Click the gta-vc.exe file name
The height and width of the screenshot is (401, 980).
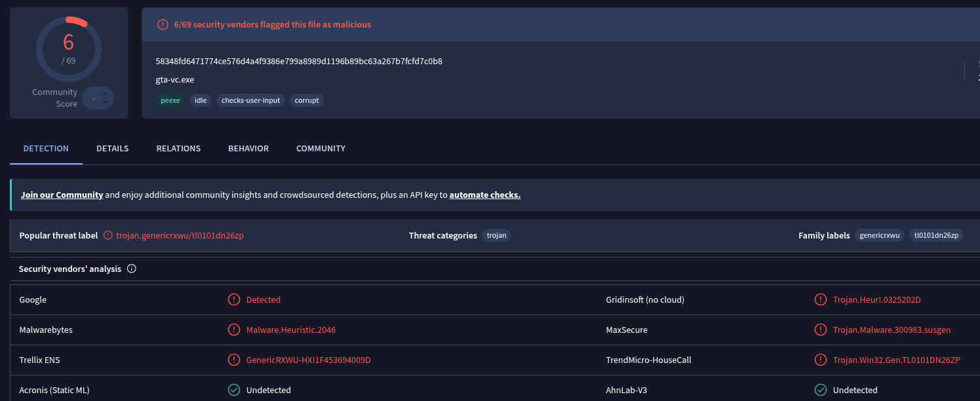coord(175,80)
